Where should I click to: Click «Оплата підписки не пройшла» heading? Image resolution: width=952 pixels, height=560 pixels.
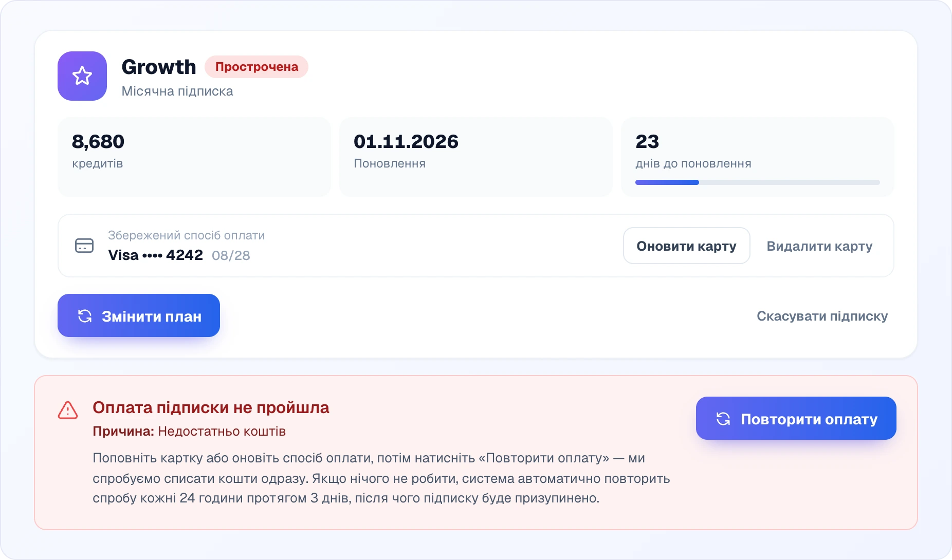pyautogui.click(x=211, y=407)
